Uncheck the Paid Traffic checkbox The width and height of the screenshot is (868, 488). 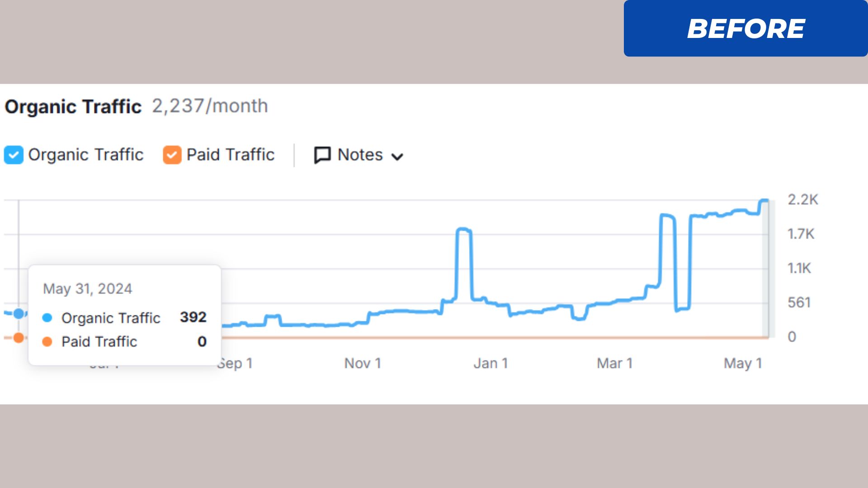pos(172,155)
